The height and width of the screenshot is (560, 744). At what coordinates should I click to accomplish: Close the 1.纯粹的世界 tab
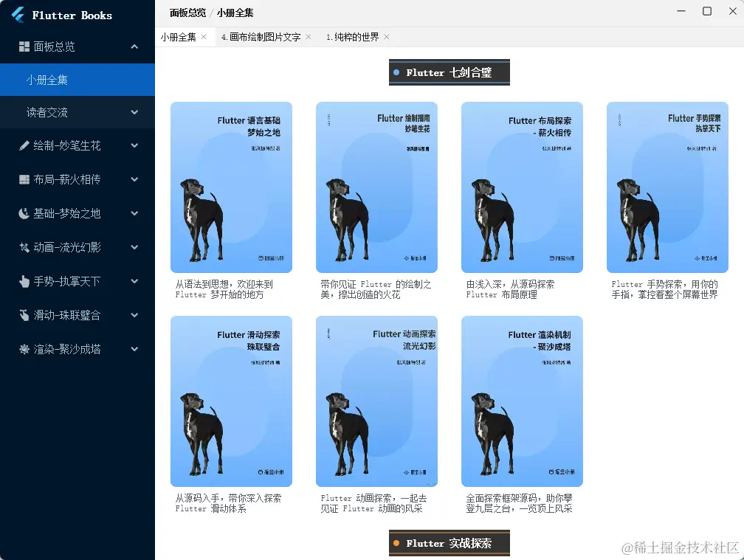click(387, 36)
